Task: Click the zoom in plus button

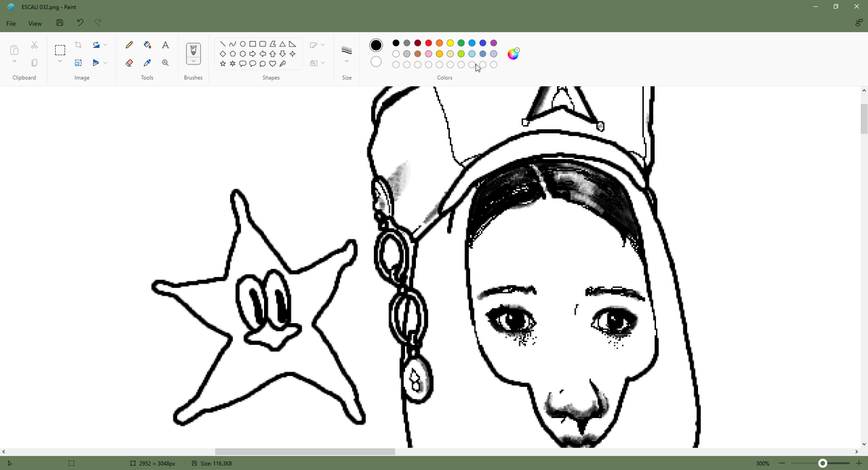Action: pos(859,463)
